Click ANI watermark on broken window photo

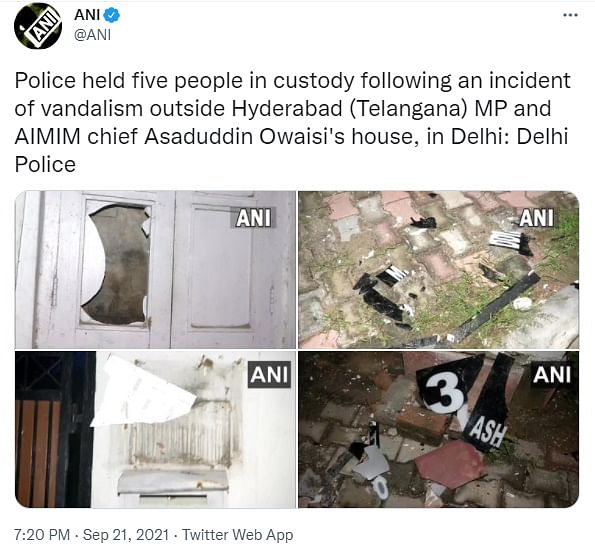point(253,218)
